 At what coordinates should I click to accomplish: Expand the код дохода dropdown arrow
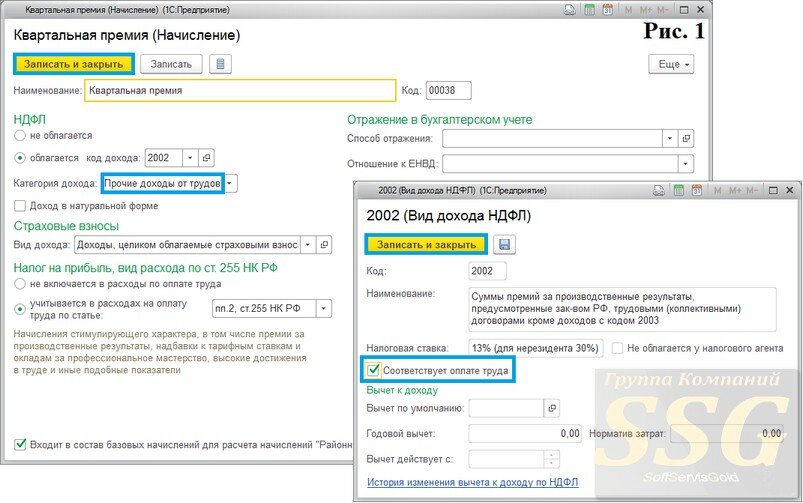[x=190, y=158]
